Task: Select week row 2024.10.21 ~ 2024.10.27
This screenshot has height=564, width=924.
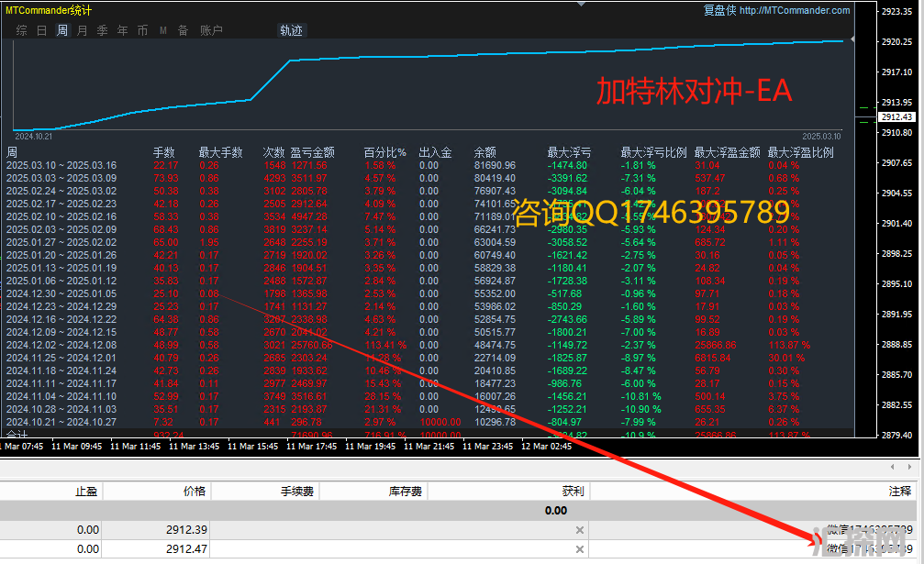Action: 61,422
